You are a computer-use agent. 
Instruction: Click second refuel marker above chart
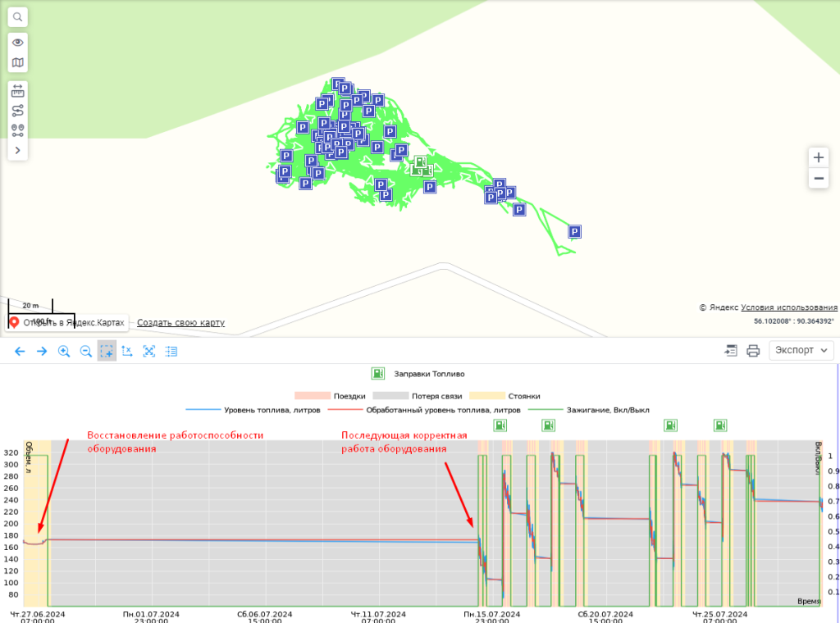tap(548, 425)
